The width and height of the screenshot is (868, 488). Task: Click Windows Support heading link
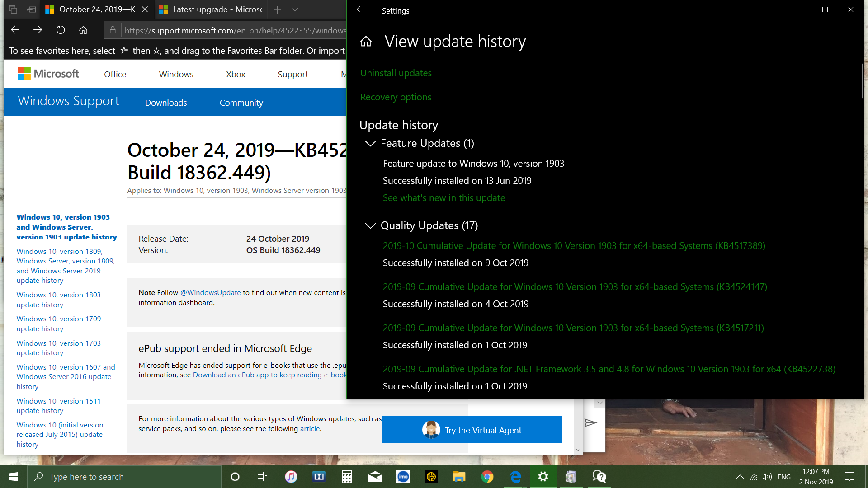point(68,101)
